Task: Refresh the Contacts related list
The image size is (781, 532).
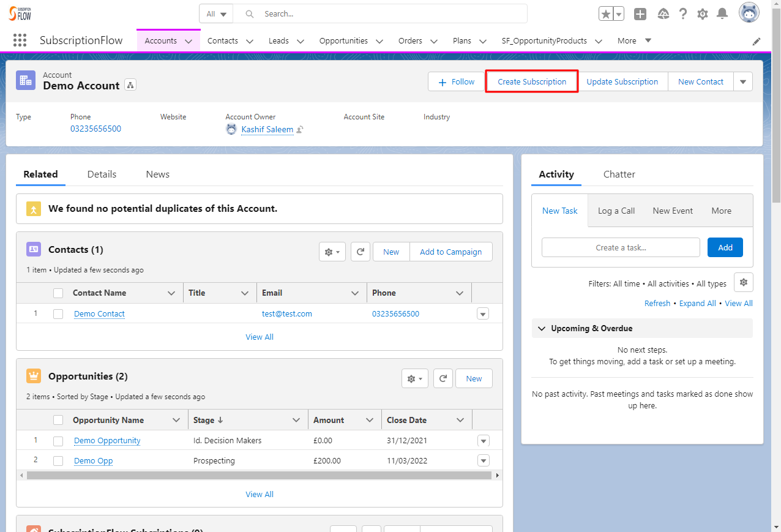Action: coord(360,252)
